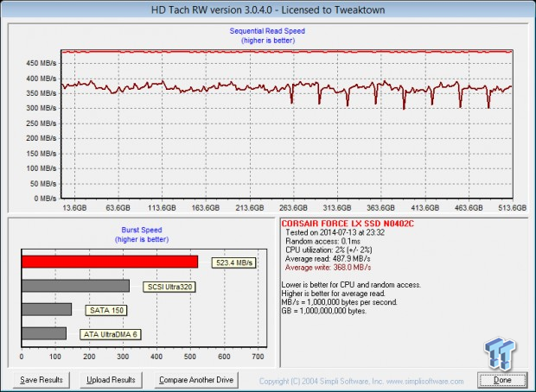Click the SCSI Ultra320 bar label
Screen dimensions: 536x392
(169, 287)
